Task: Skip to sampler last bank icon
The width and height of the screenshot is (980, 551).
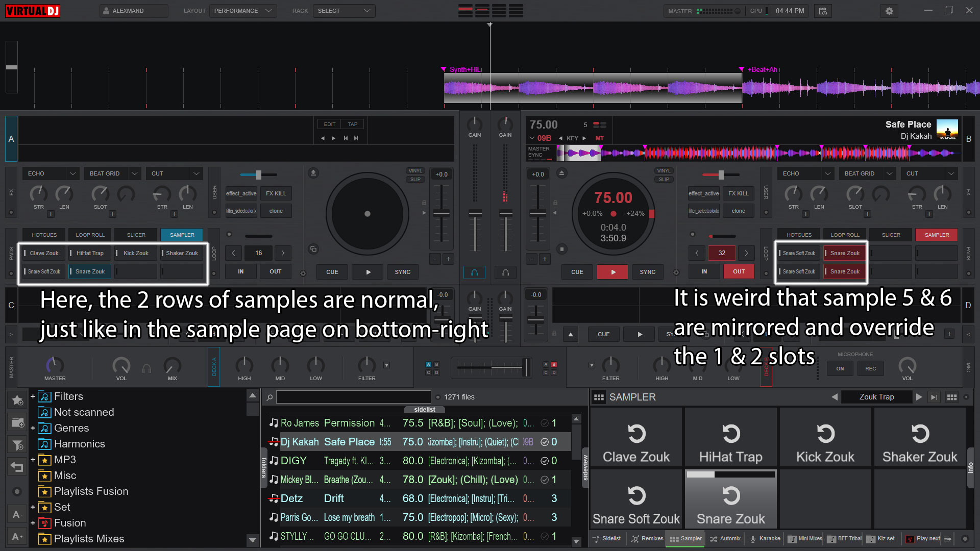Action: point(934,397)
